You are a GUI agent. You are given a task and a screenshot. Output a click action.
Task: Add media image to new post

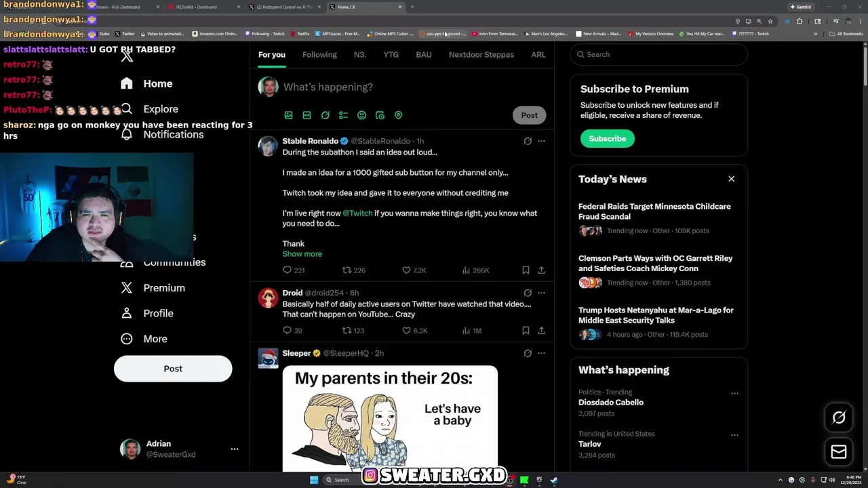(288, 115)
